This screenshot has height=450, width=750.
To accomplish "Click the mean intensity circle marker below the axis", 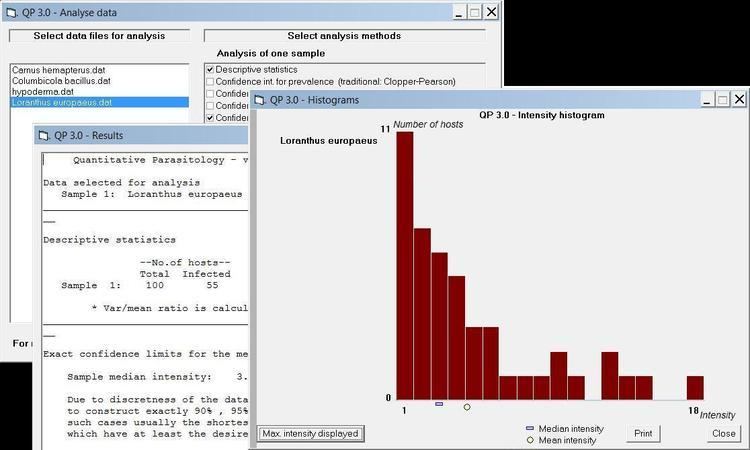I will pyautogui.click(x=467, y=406).
